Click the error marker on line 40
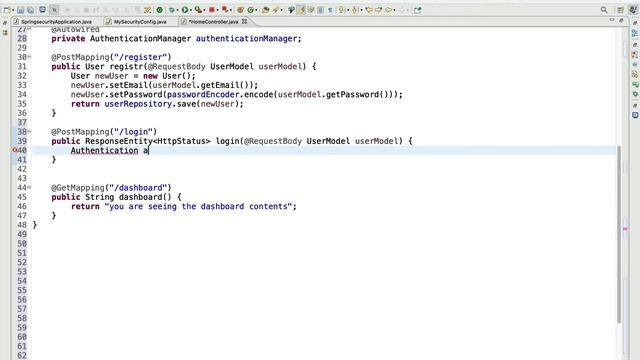The width and height of the screenshot is (640, 360). (15, 150)
